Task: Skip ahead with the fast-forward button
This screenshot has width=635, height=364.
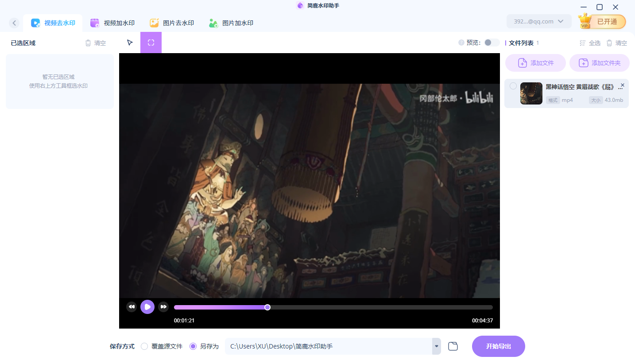Action: click(x=163, y=307)
